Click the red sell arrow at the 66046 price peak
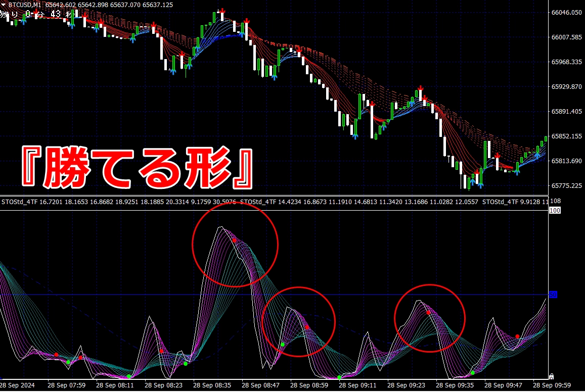This screenshot has height=392, width=585. pyautogui.click(x=222, y=11)
